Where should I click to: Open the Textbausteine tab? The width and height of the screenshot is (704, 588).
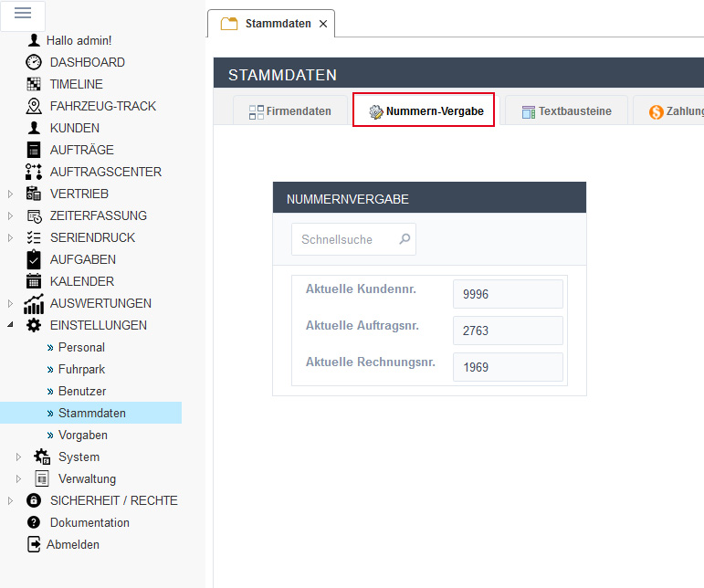[x=565, y=111]
